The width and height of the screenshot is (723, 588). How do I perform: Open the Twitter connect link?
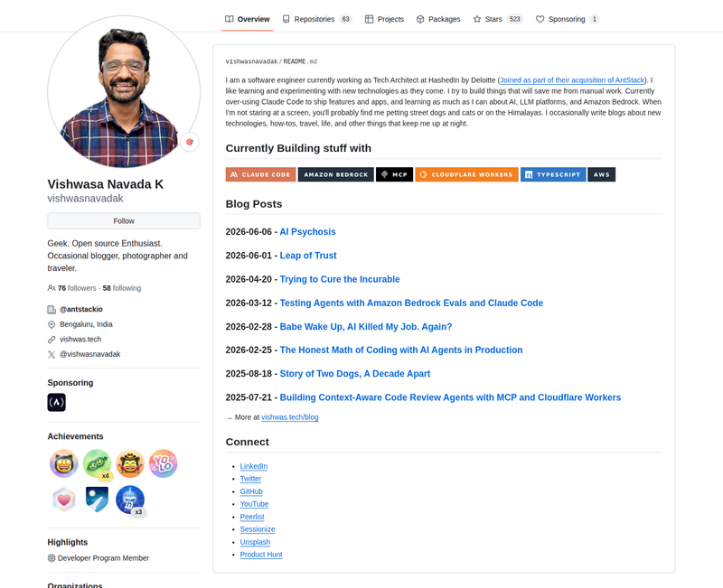(x=250, y=479)
